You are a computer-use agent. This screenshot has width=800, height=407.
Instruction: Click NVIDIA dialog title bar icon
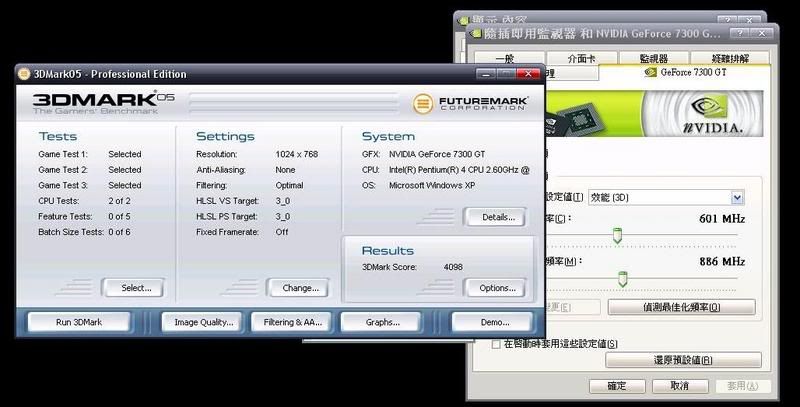[x=476, y=34]
